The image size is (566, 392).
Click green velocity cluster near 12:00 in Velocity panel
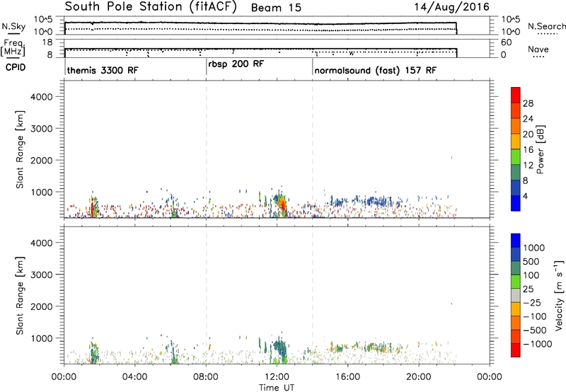[x=279, y=348]
